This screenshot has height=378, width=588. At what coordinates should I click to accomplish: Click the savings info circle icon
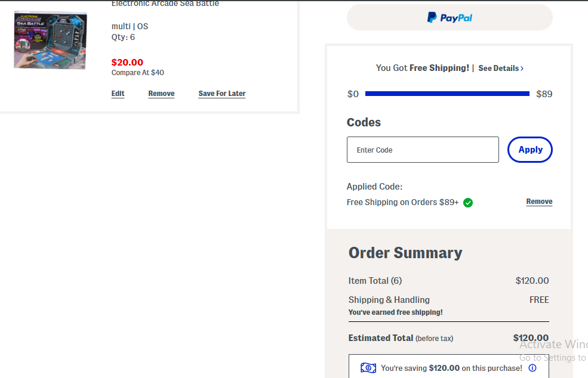pos(532,368)
